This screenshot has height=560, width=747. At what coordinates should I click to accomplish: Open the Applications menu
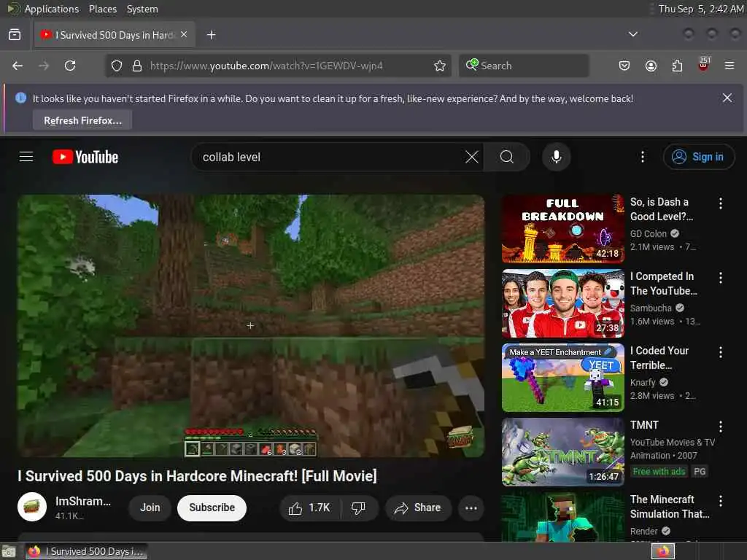coord(52,9)
